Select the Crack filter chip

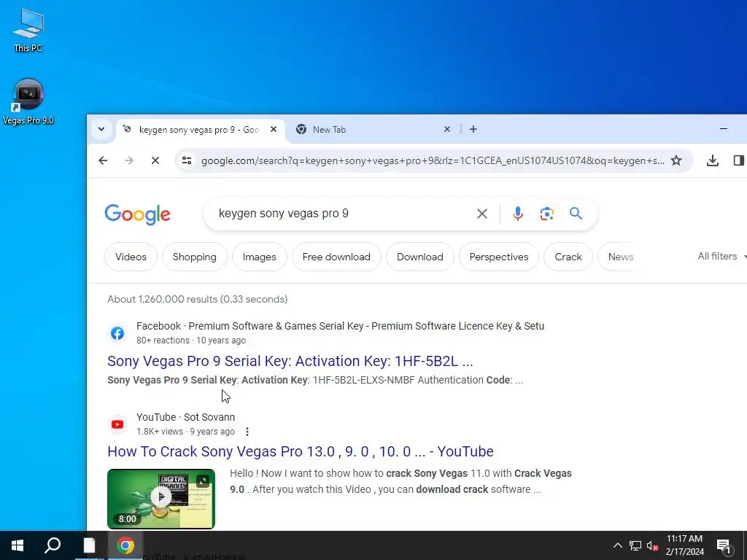click(568, 257)
